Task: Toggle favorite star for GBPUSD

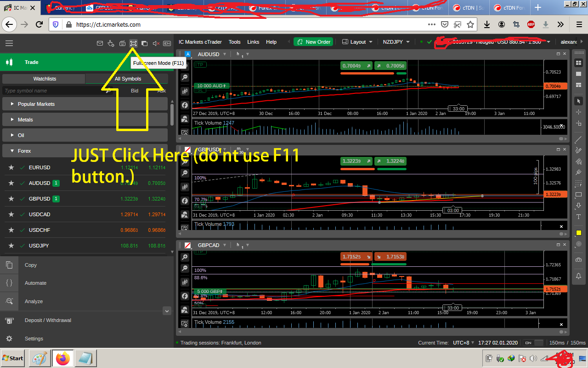Action: (11, 199)
